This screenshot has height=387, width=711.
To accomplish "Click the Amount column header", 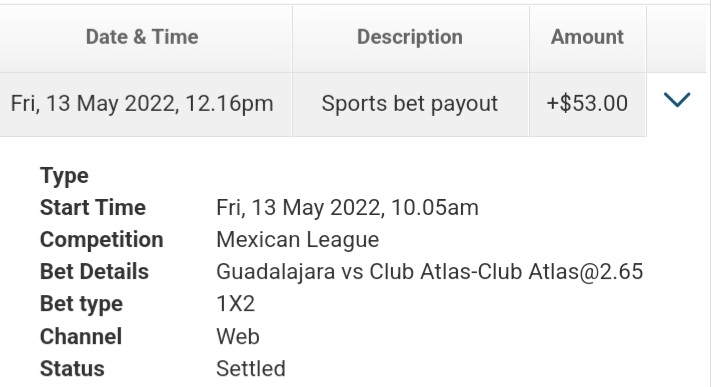I will (587, 37).
